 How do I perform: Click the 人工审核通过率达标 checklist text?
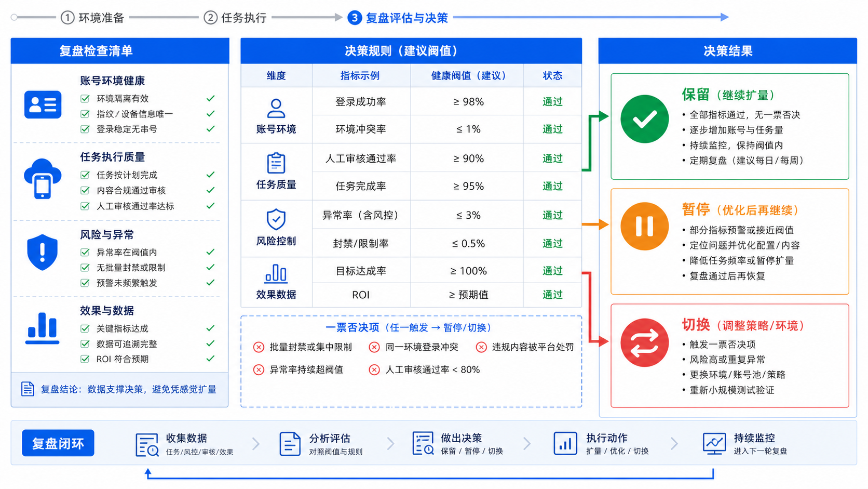[135, 206]
